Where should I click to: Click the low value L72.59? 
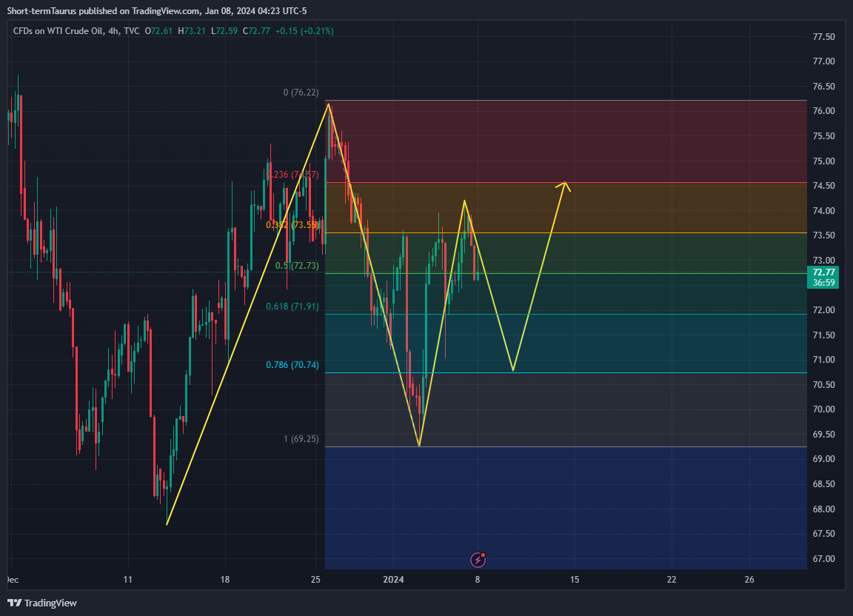(224, 31)
